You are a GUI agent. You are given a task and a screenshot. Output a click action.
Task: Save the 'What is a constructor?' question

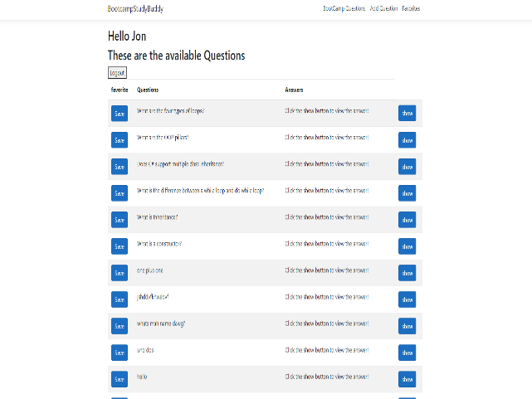pos(120,246)
